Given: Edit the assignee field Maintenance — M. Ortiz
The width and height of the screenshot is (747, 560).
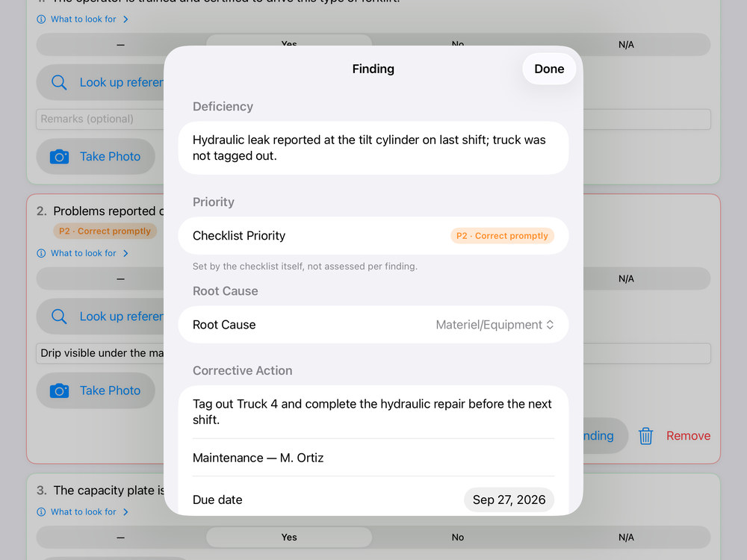Looking at the screenshot, I should click(373, 458).
